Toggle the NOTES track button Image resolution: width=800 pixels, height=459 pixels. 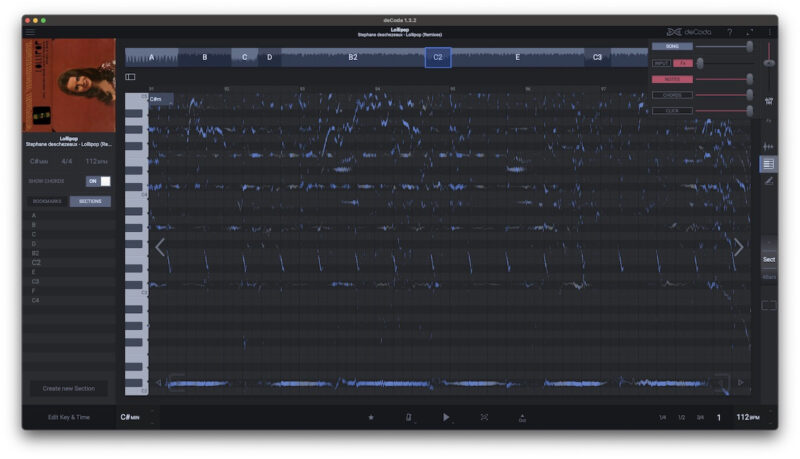(x=672, y=79)
